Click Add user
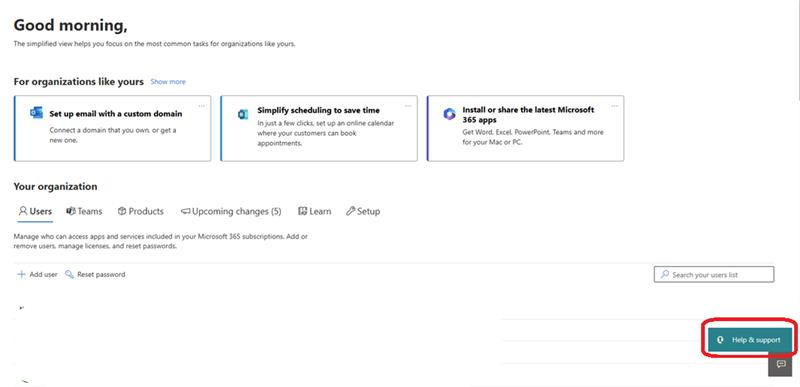 [x=37, y=274]
